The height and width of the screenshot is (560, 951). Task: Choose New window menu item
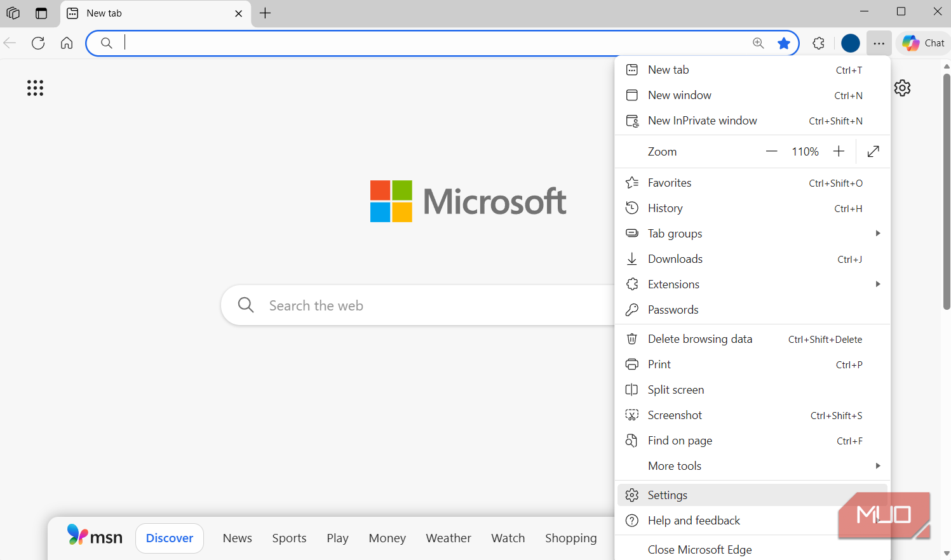tap(753, 95)
